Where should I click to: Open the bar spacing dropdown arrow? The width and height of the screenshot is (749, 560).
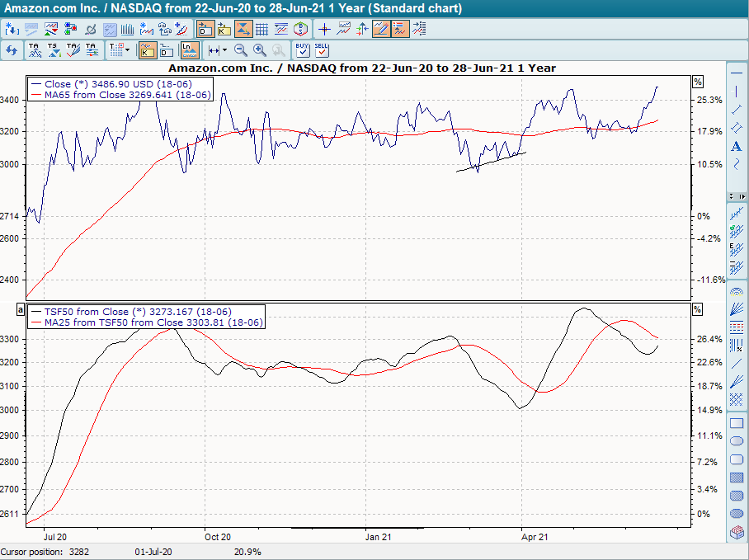click(225, 50)
